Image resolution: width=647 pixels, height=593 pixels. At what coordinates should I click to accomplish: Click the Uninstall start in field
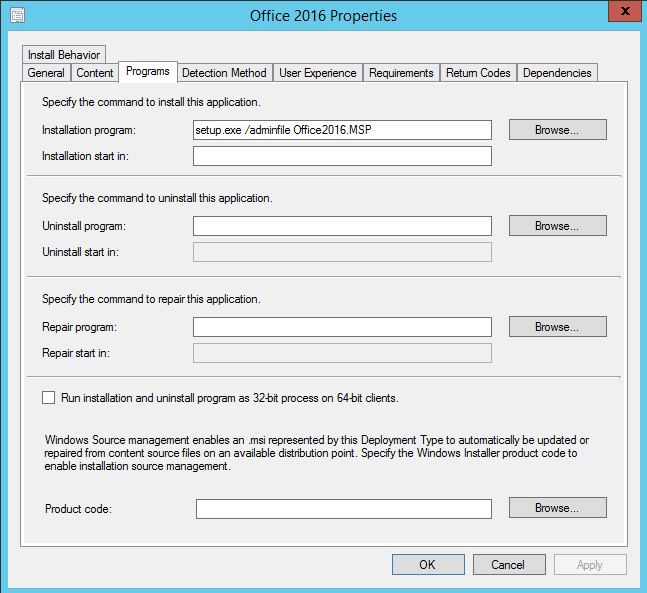coord(342,252)
